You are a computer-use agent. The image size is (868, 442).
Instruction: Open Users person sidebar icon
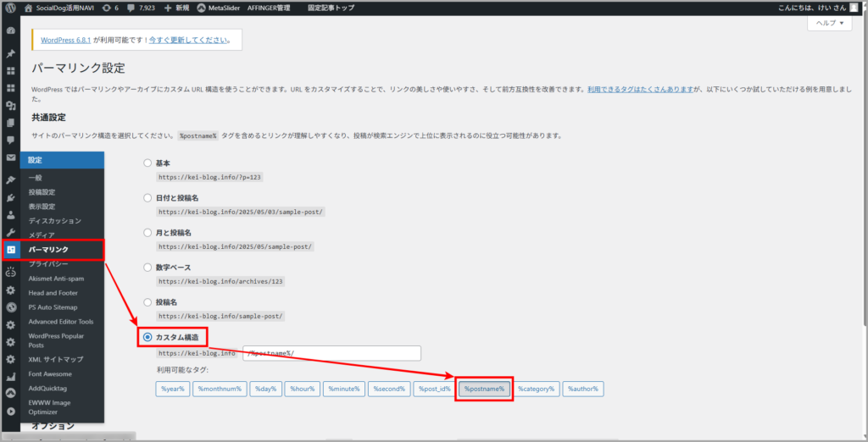[x=10, y=215]
